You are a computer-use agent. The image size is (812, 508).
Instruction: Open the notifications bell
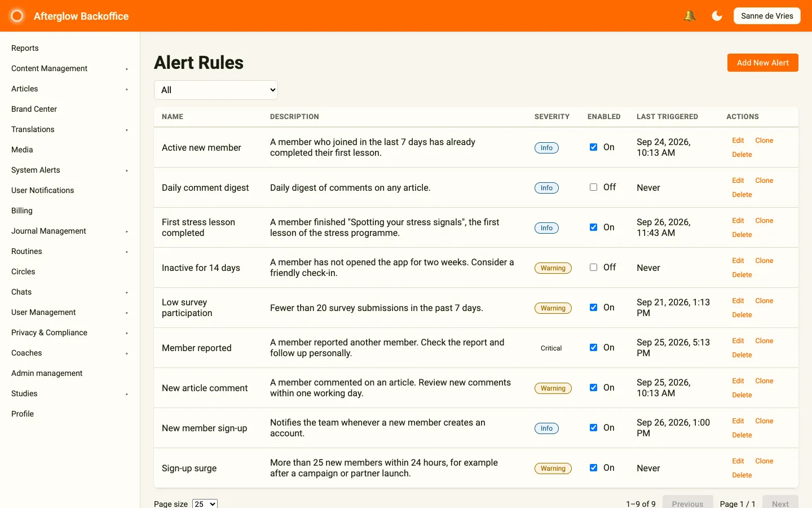(x=690, y=16)
